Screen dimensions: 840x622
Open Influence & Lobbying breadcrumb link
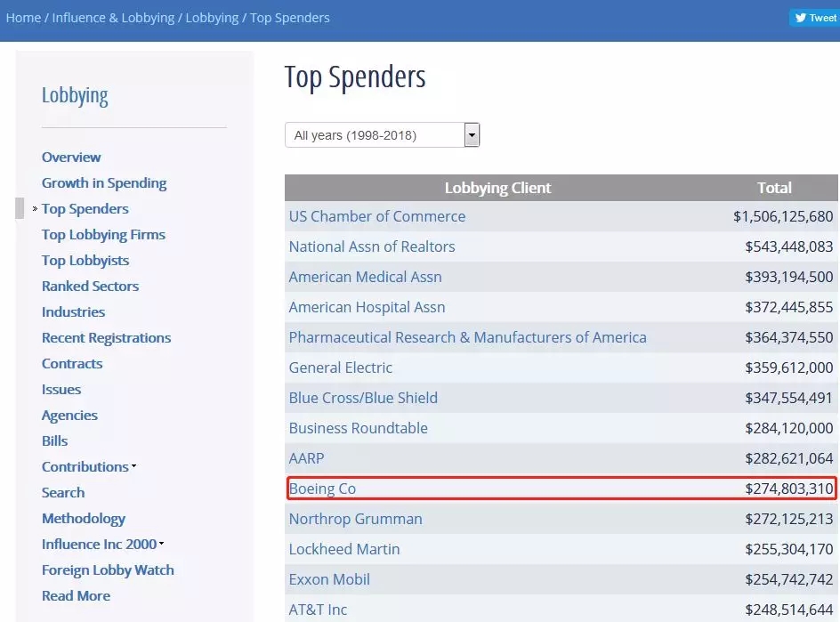point(113,18)
